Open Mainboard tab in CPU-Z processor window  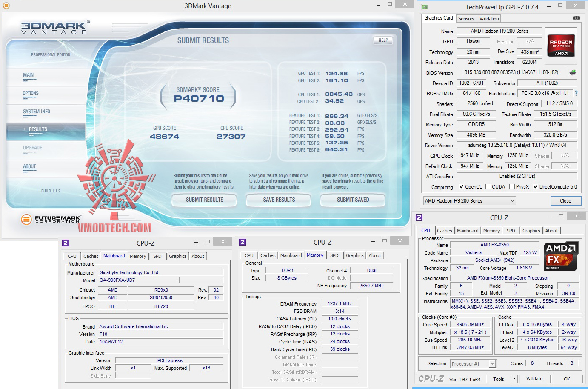tap(468, 231)
